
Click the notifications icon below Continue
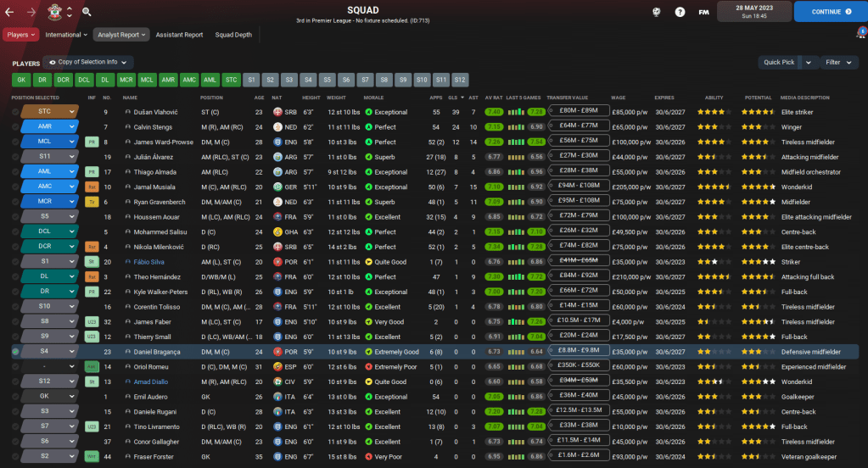pyautogui.click(x=861, y=32)
